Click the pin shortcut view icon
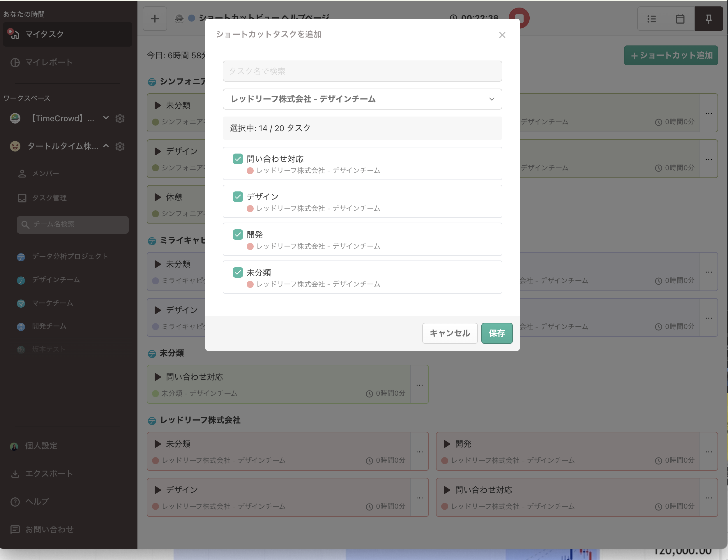The height and width of the screenshot is (560, 728). [709, 19]
